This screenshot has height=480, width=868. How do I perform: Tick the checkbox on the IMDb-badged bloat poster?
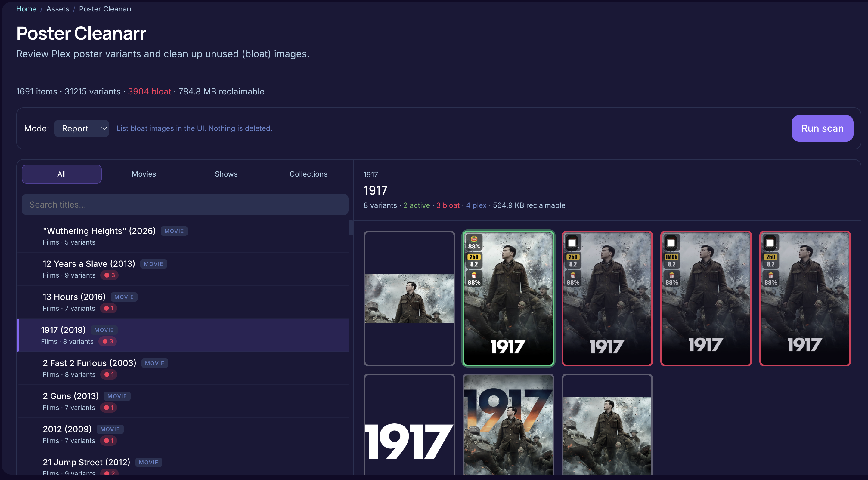[x=671, y=243]
